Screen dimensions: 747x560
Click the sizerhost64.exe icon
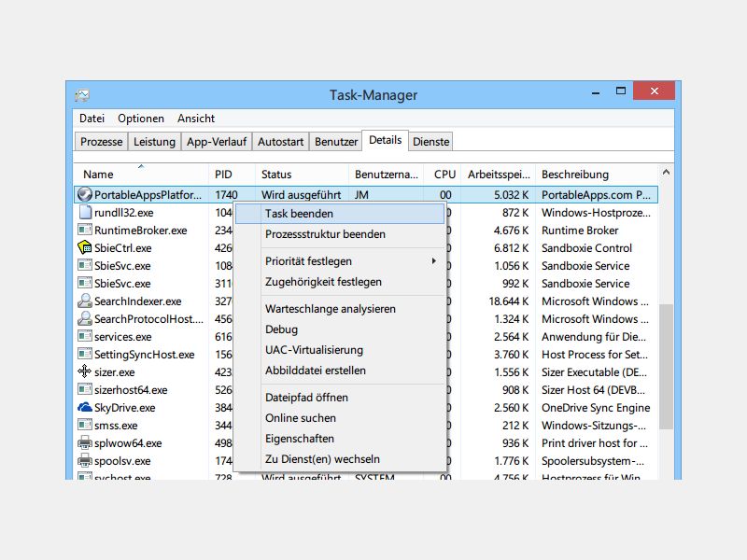click(x=85, y=389)
